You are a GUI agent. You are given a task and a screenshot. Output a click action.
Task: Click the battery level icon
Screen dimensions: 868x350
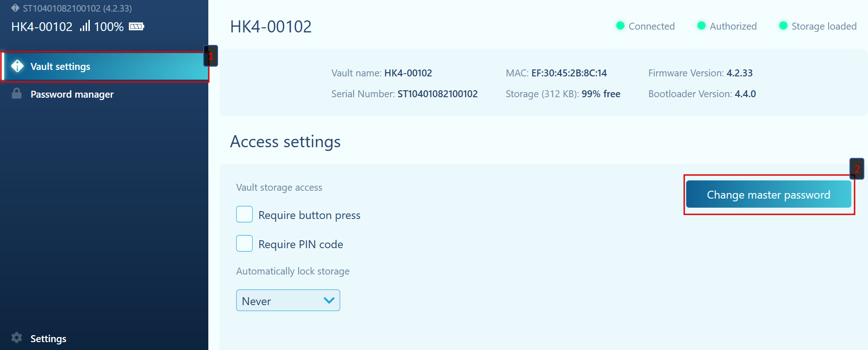click(x=137, y=26)
